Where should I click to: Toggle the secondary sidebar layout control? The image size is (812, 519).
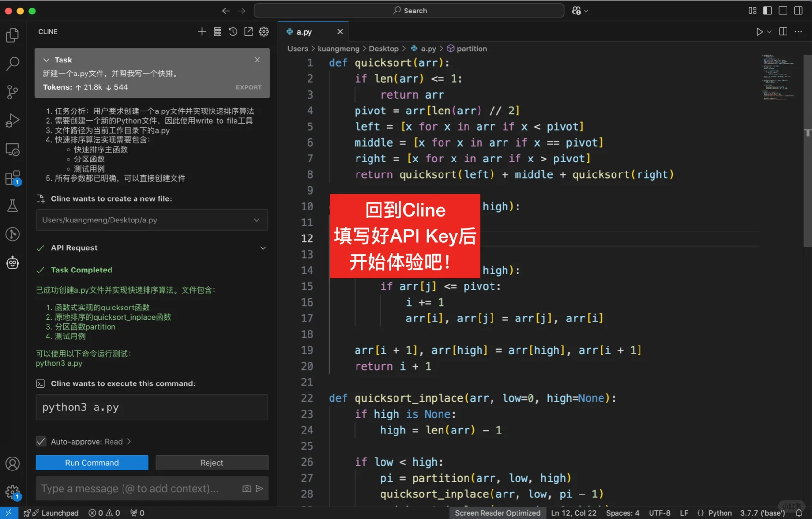(799, 10)
